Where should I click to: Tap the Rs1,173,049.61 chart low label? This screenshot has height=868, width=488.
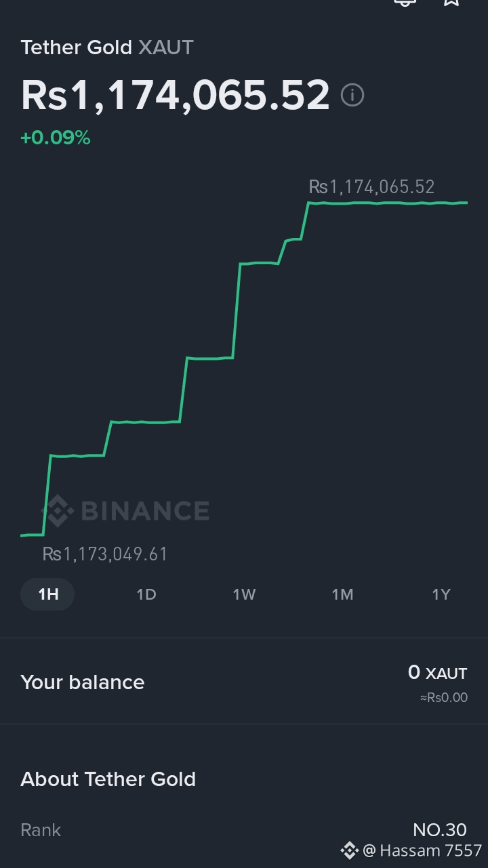[x=105, y=554]
